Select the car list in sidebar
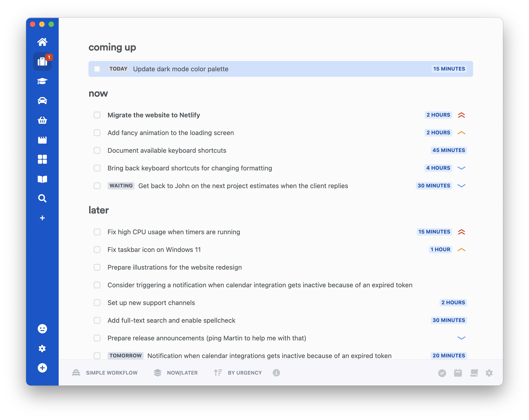The image size is (529, 420). point(42,101)
